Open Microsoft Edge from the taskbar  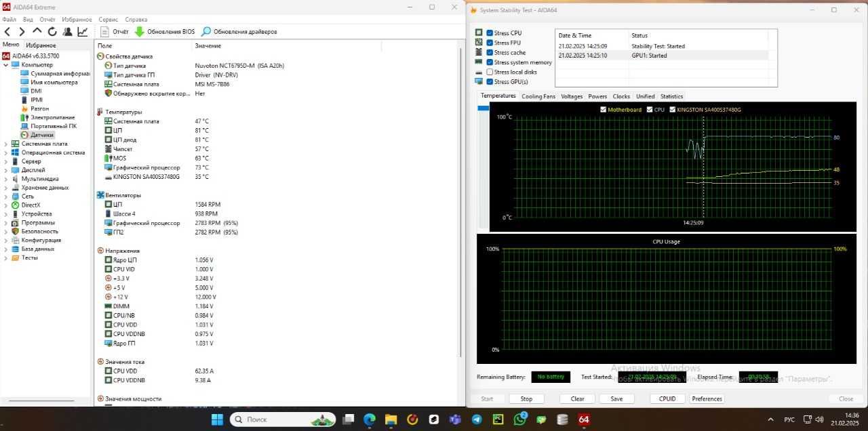(370, 419)
